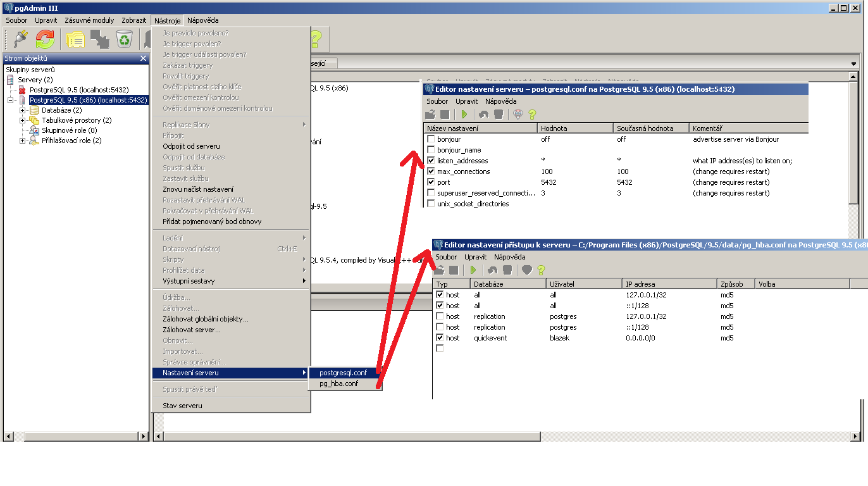This screenshot has height=486, width=868.
Task: Disable the listen_addresses setting checkbox
Action: [431, 161]
